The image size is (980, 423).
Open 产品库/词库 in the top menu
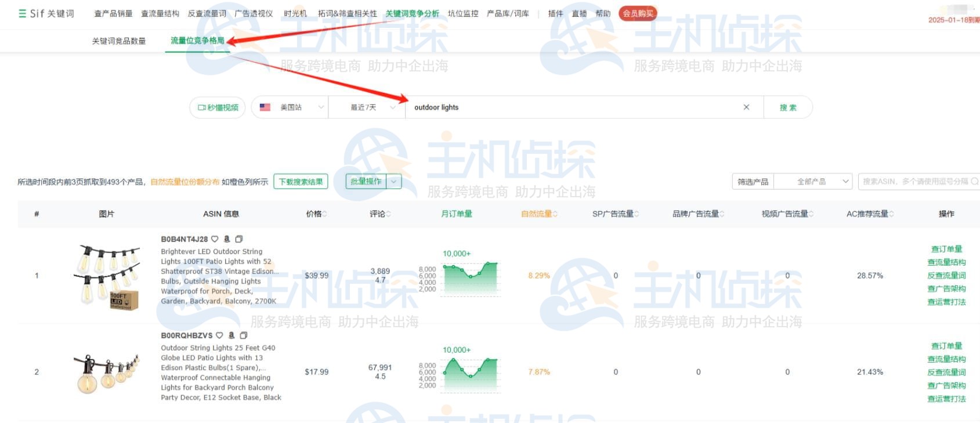point(508,13)
